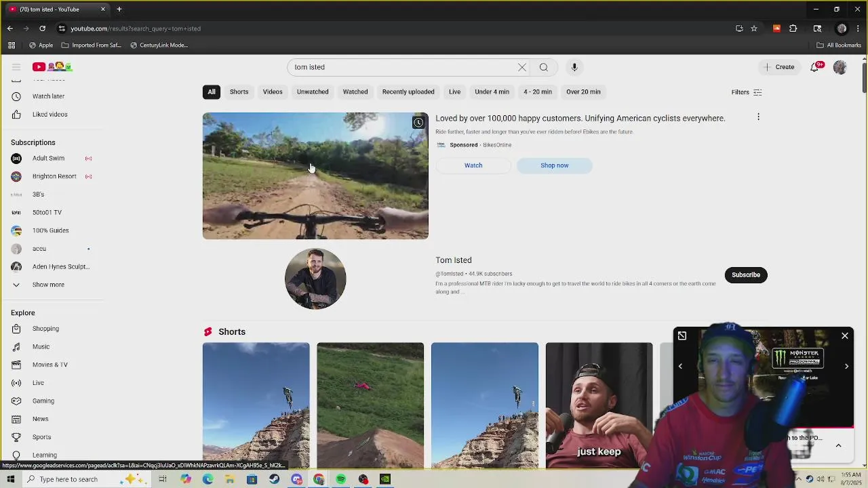Open the Adult Swim subscription channel
The height and width of the screenshot is (488, 868).
coord(48,158)
